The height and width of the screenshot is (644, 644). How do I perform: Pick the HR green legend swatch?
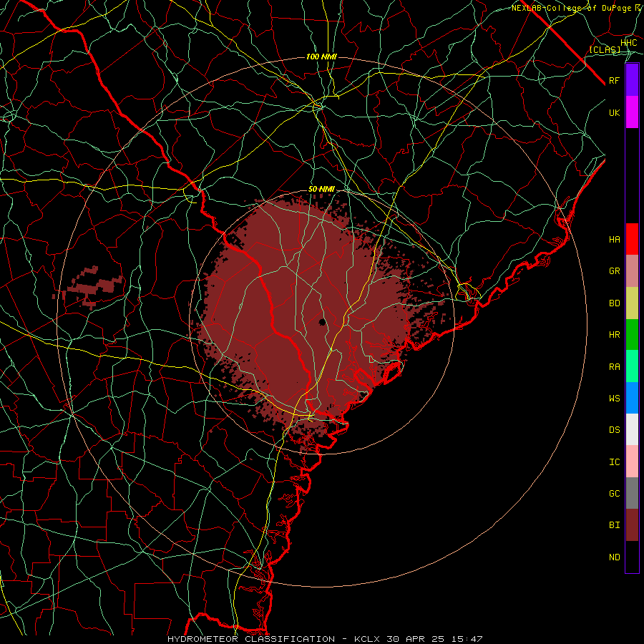[x=632, y=335]
